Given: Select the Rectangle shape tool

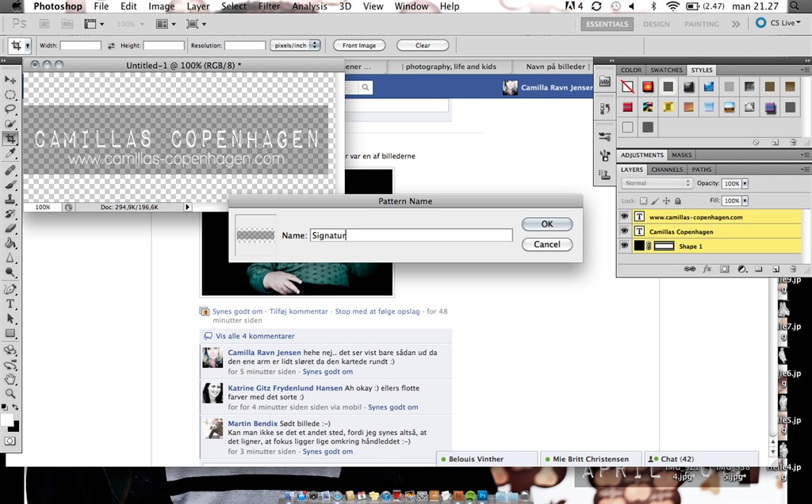Looking at the screenshot, I should coord(10,334).
